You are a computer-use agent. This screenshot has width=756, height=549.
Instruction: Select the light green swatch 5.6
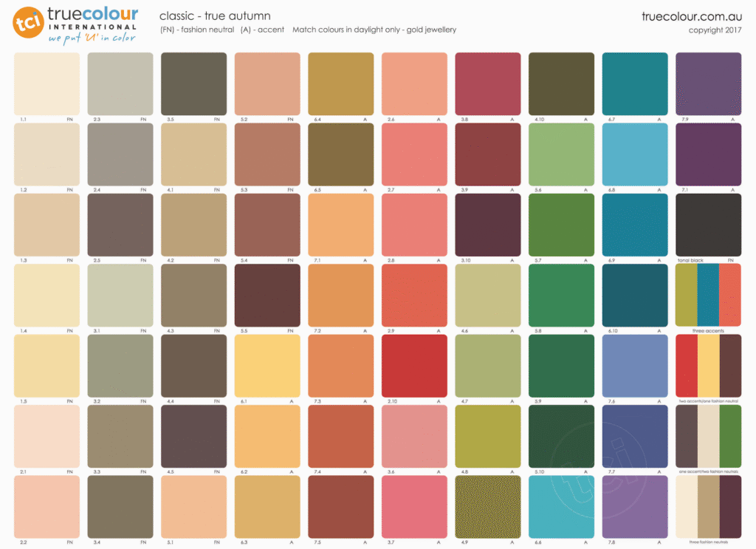561,154
